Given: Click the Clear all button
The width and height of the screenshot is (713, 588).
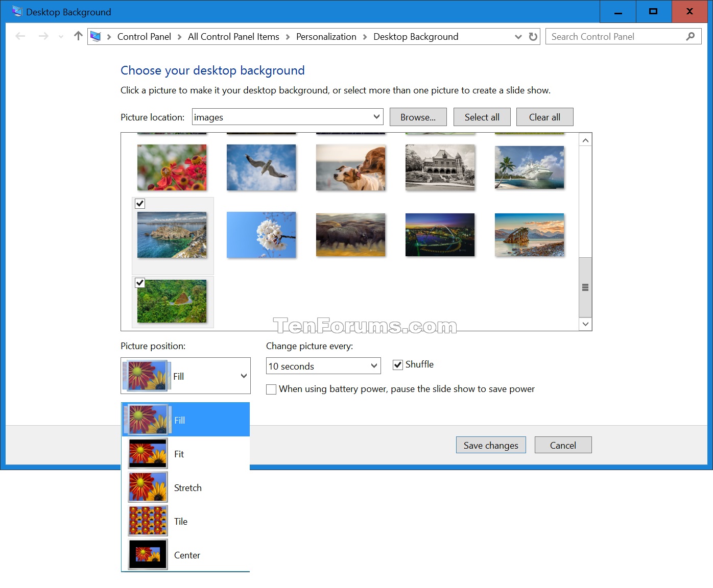Looking at the screenshot, I should (544, 117).
